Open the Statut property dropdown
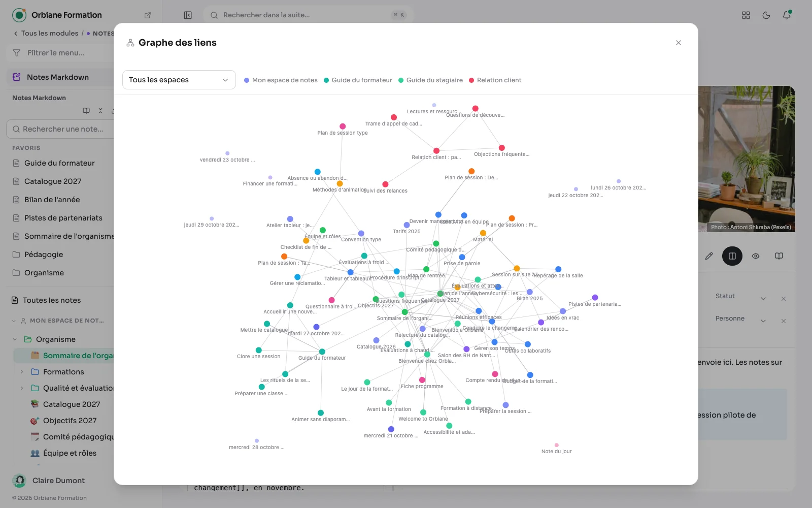The width and height of the screenshot is (812, 508). point(763,299)
